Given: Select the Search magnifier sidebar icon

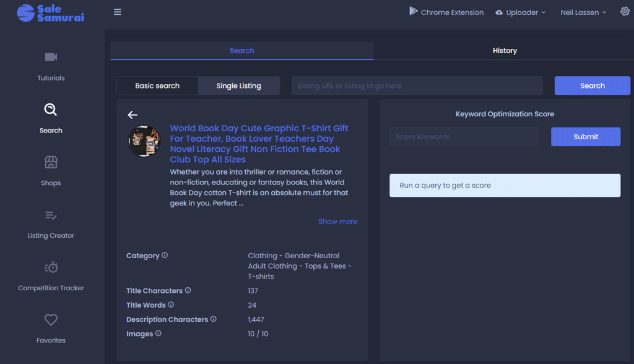Looking at the screenshot, I should point(51,109).
